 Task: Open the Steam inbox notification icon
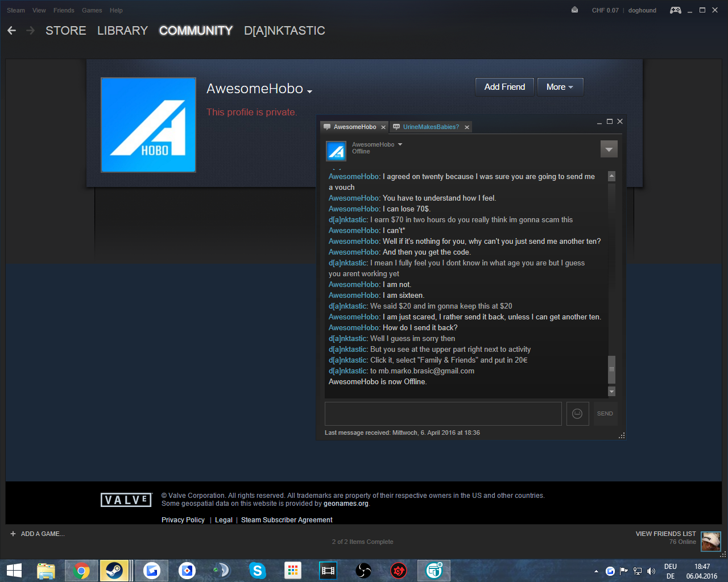tap(574, 10)
